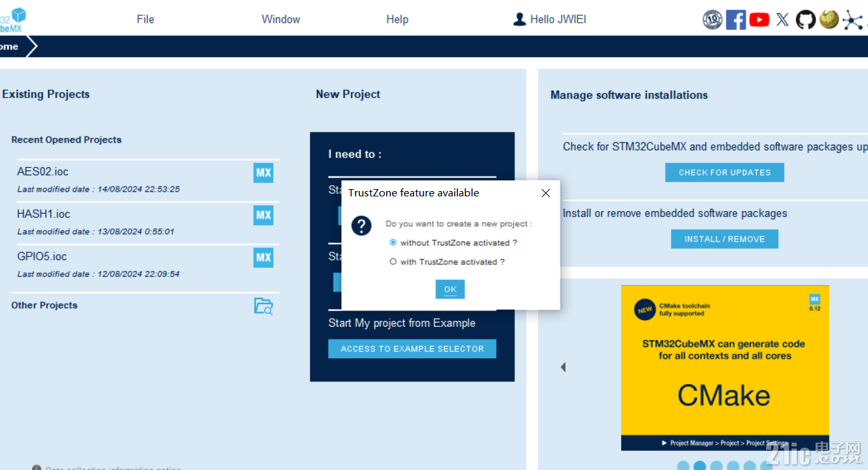Click 'Install or remove embedded software packages' text
This screenshot has width=868, height=470.
pos(675,214)
